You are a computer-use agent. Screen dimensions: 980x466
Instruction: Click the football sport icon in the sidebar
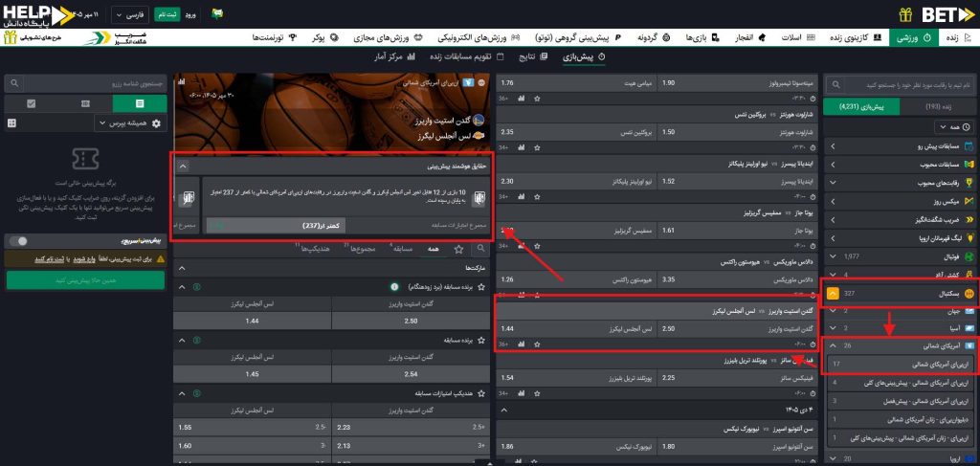tap(969, 256)
